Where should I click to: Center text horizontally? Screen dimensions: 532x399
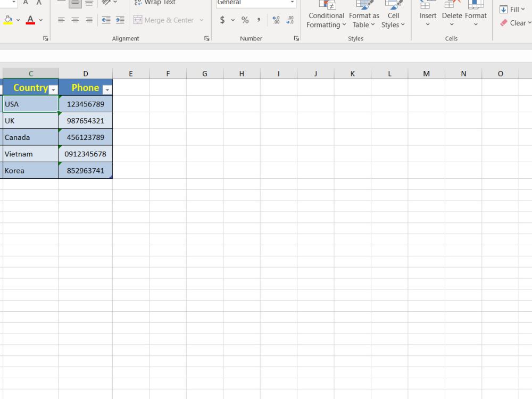[x=75, y=20]
